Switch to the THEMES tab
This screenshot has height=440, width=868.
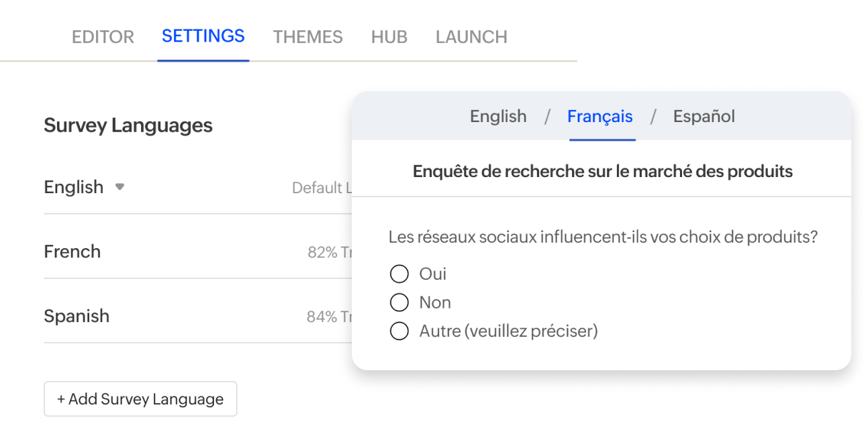point(307,37)
